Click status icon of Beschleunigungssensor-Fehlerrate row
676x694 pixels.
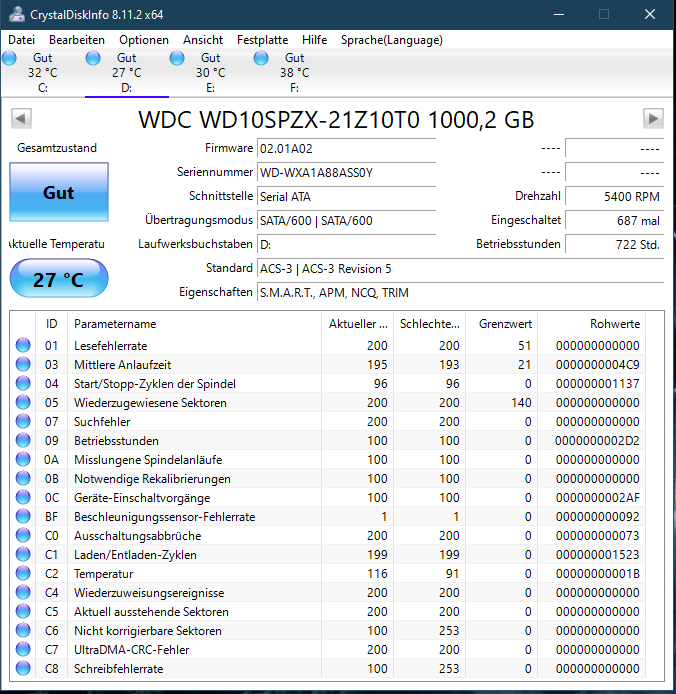pos(23,517)
